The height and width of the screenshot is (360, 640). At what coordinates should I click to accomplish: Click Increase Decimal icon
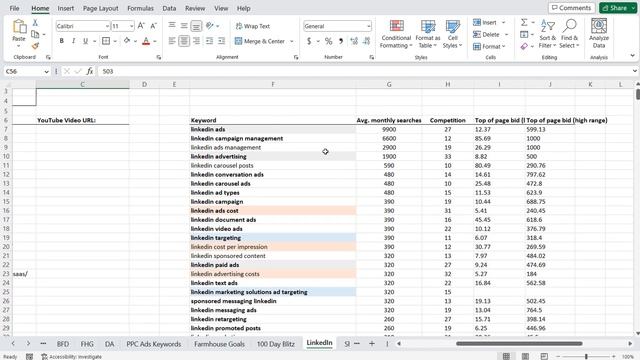[354, 41]
